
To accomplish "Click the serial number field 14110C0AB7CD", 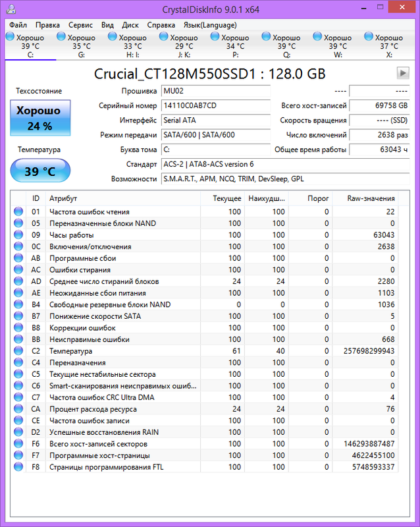I will coord(216,105).
